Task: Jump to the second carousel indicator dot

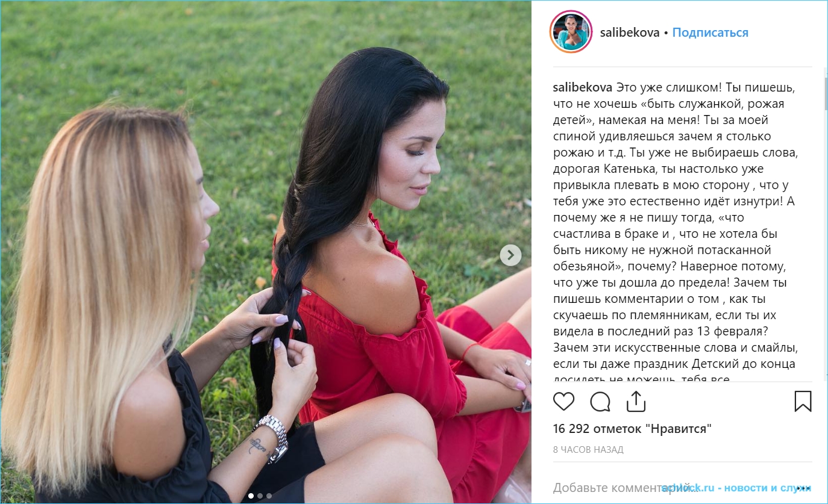Action: pyautogui.click(x=260, y=496)
